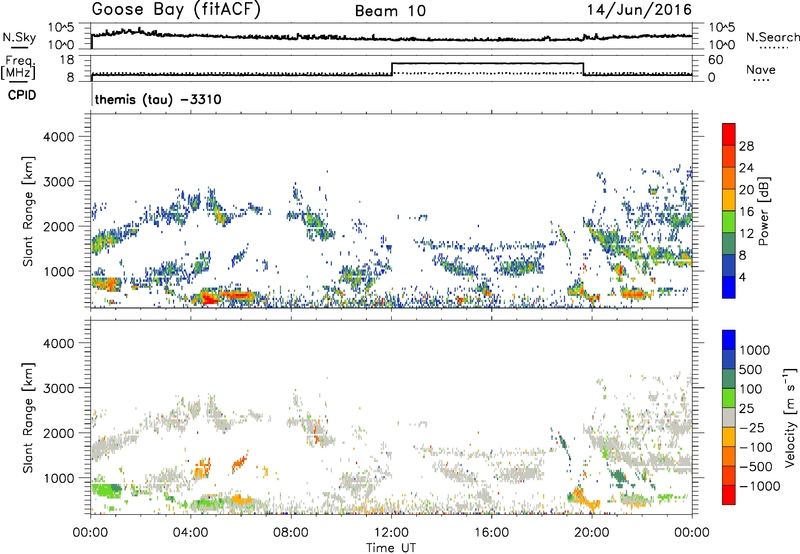The height and width of the screenshot is (554, 800).
Task: Click the '08:00' time tick label
Action: click(x=290, y=533)
